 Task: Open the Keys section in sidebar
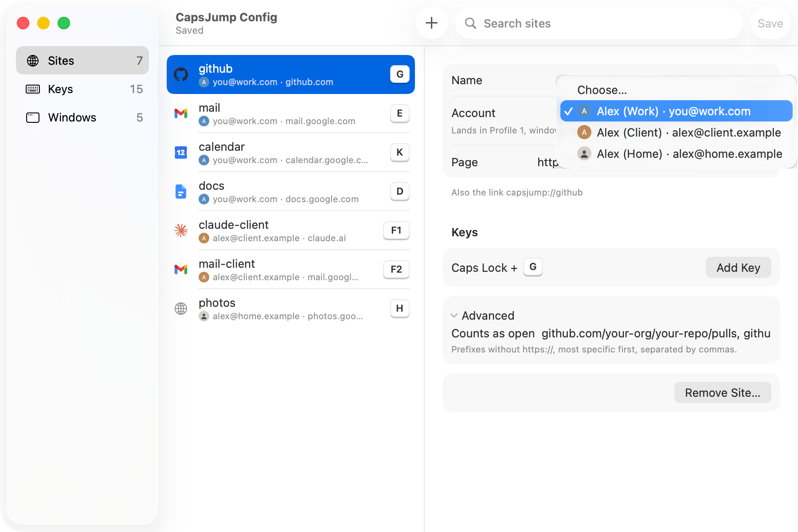pos(82,89)
